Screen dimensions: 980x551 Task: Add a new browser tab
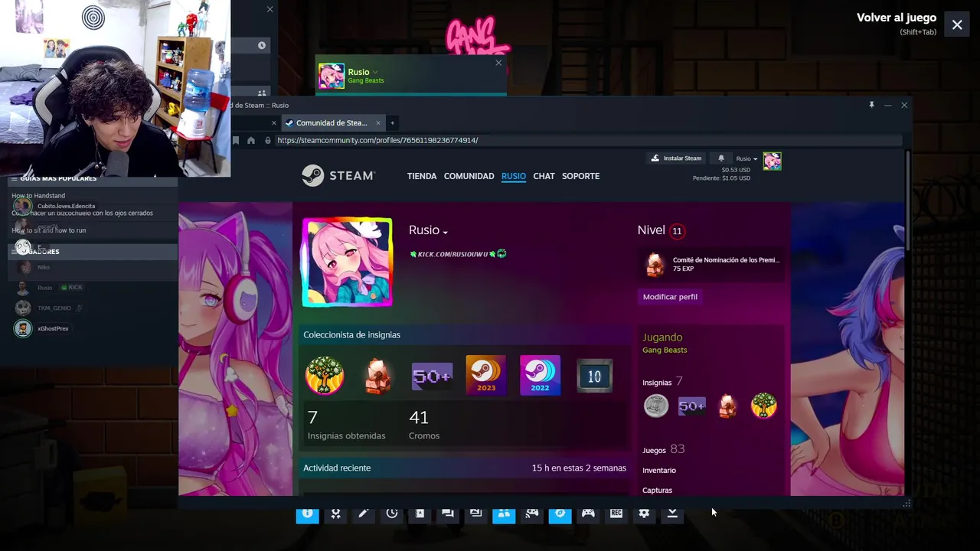(x=392, y=122)
